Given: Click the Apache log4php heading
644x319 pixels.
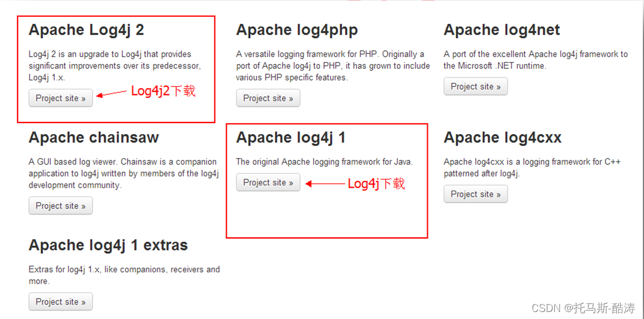Looking at the screenshot, I should 297,30.
